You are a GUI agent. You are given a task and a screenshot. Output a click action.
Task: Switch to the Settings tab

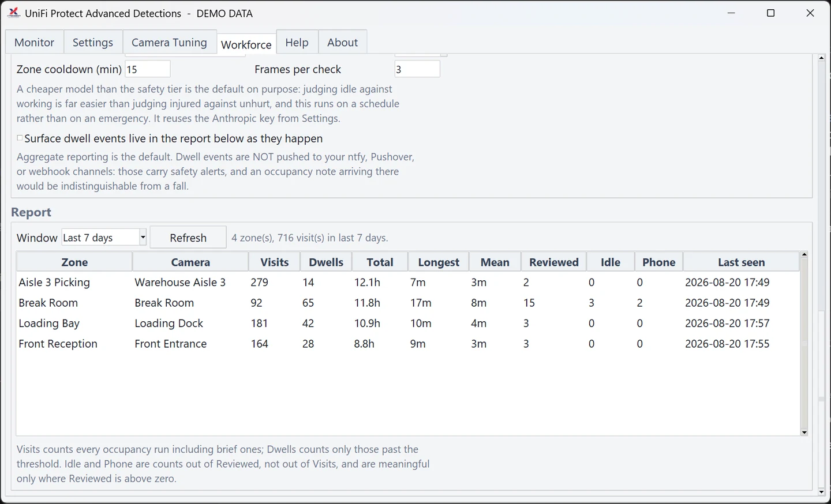(93, 42)
